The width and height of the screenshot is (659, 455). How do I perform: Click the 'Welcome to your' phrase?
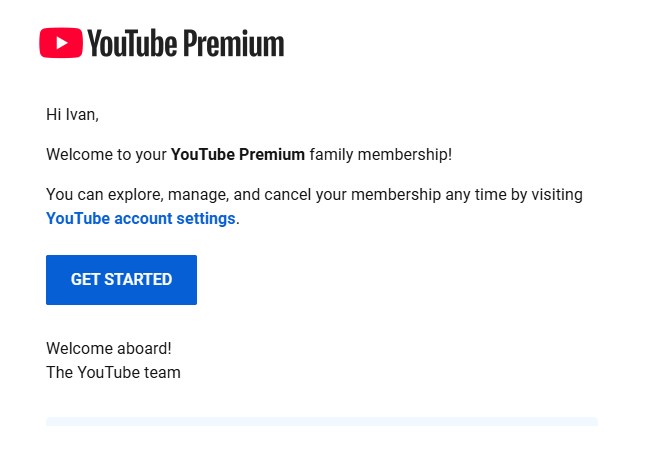point(106,155)
